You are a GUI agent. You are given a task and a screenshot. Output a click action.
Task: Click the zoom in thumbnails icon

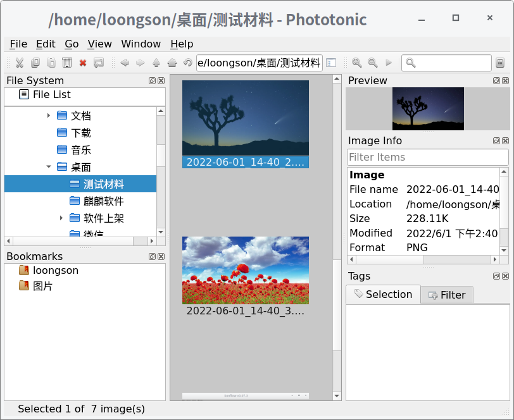(x=356, y=63)
